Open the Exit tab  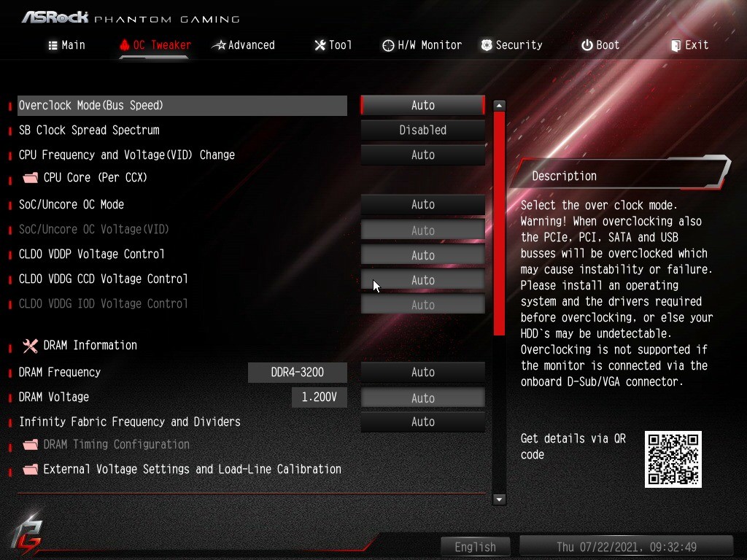coord(690,45)
